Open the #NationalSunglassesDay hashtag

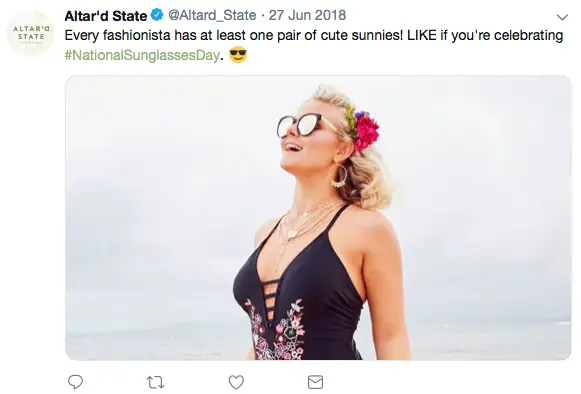(142, 55)
